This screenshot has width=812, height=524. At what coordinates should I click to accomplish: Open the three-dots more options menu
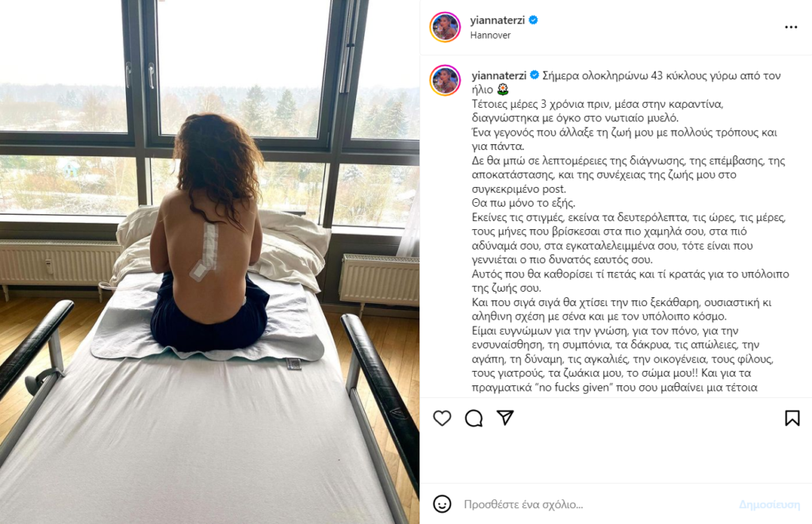(791, 27)
